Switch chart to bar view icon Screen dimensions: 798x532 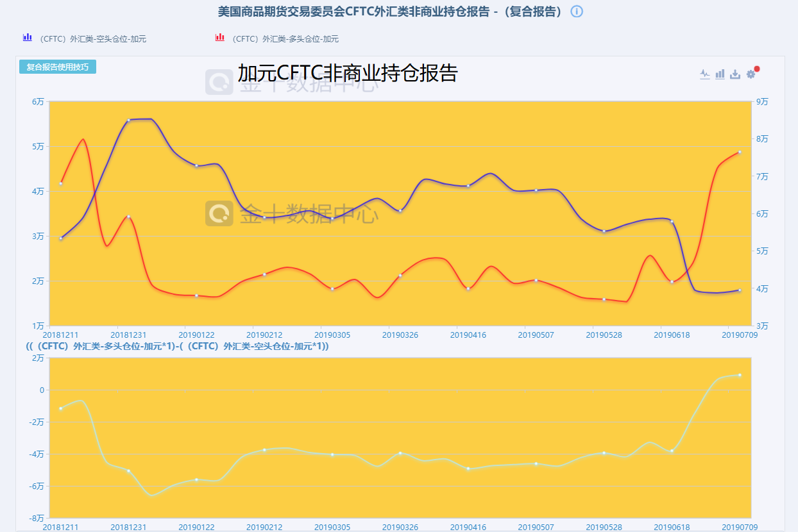click(x=720, y=74)
